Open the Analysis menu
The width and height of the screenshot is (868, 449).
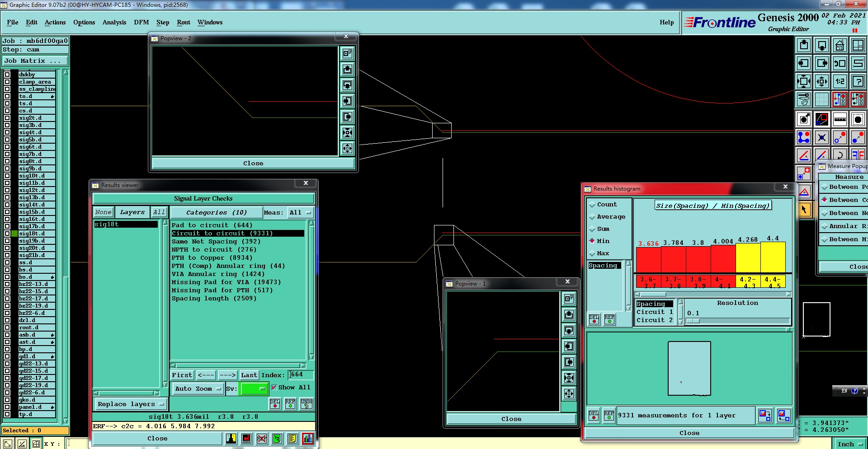[114, 22]
